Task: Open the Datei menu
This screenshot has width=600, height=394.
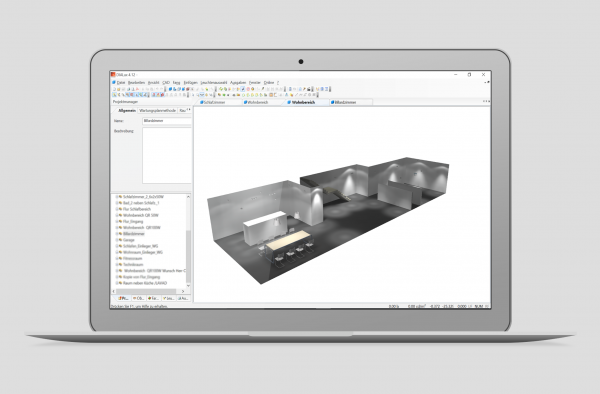Action: pos(121,83)
